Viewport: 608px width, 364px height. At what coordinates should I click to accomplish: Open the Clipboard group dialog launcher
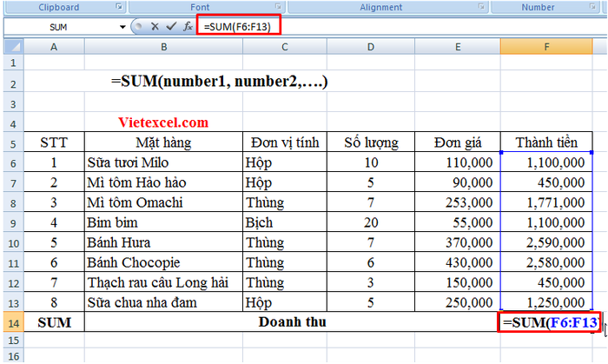[119, 7]
